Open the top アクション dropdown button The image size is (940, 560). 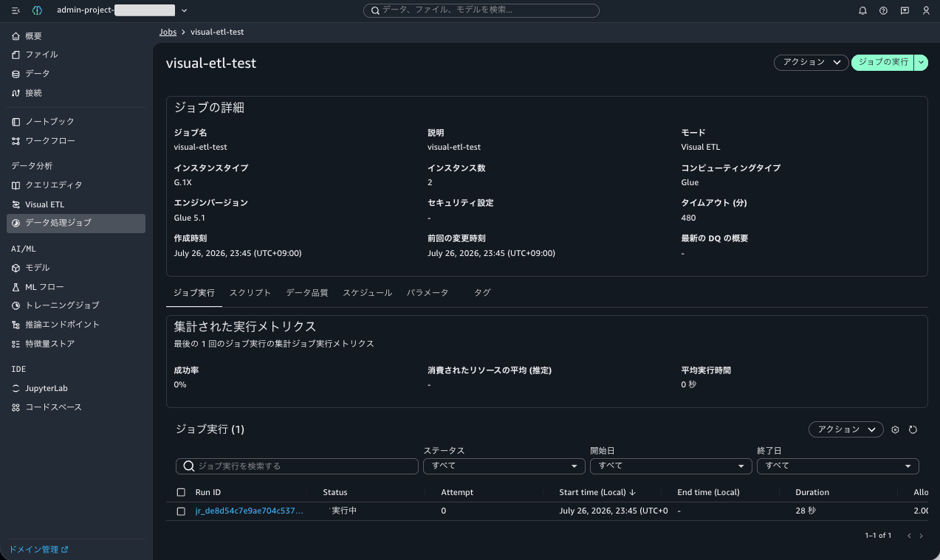(811, 63)
